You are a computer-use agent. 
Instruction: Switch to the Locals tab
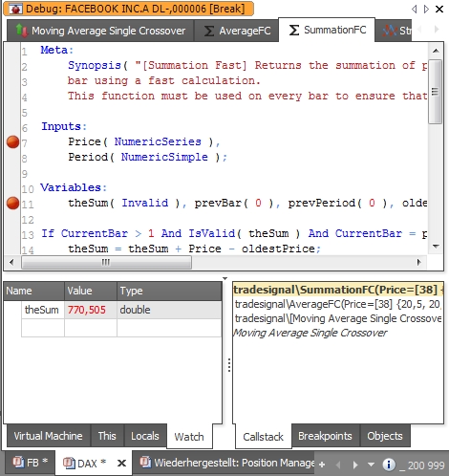coord(145,436)
